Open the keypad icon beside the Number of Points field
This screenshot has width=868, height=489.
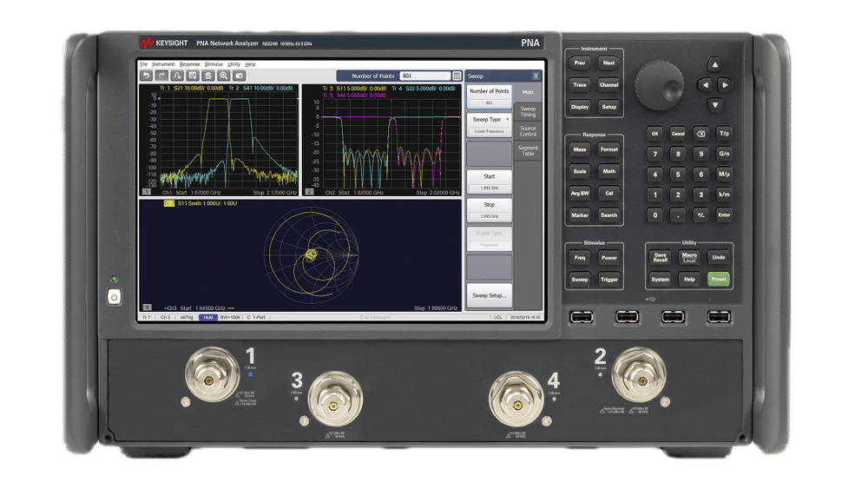pyautogui.click(x=457, y=76)
